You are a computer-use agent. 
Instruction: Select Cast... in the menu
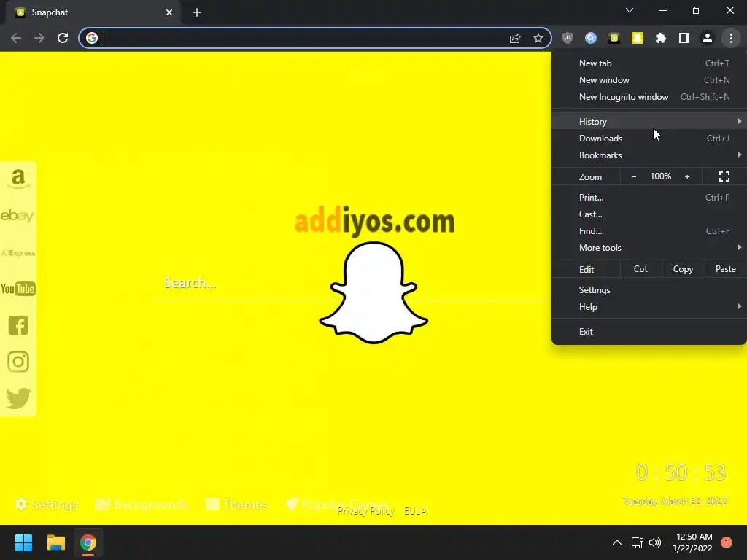click(649, 214)
